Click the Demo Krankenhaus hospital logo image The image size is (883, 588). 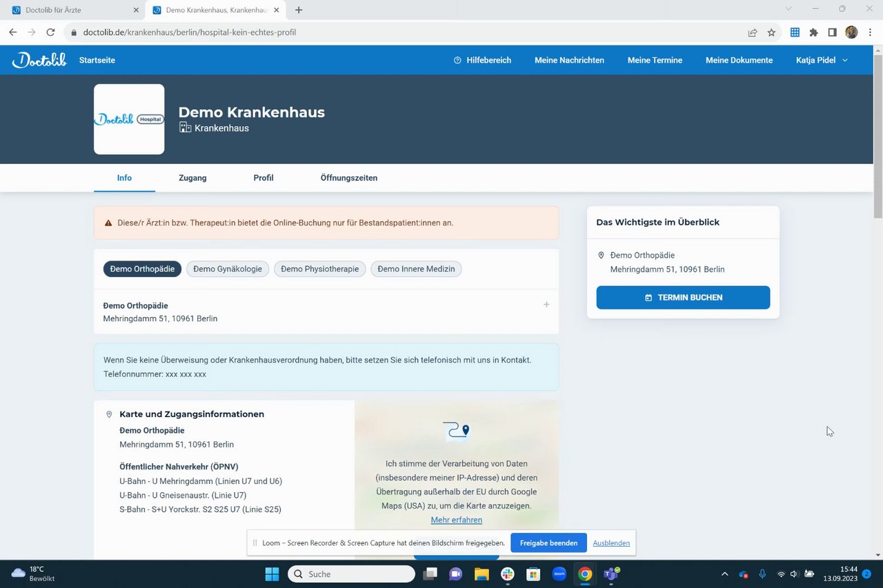[129, 119]
